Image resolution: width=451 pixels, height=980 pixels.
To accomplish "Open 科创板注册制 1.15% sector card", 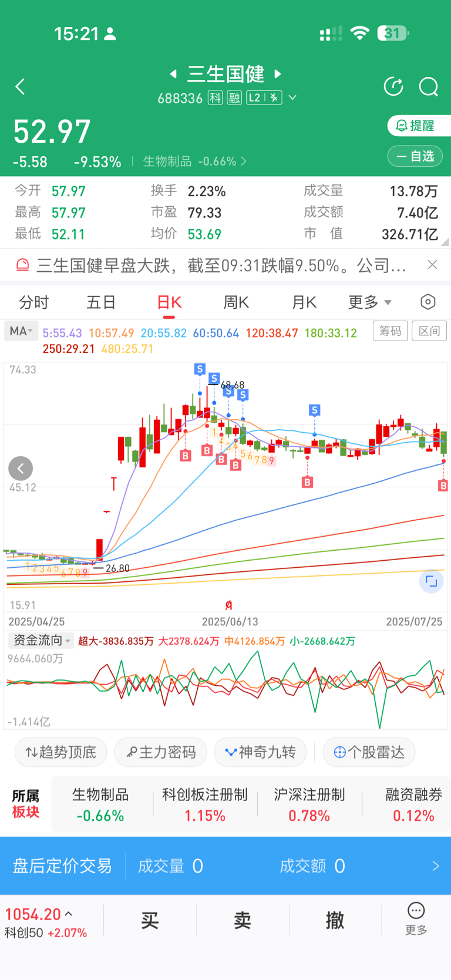I will 205,804.
